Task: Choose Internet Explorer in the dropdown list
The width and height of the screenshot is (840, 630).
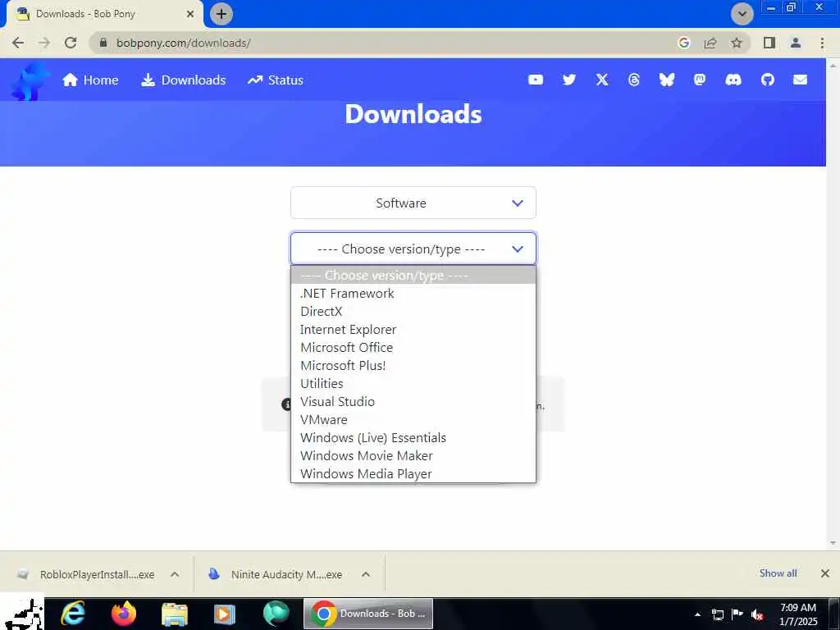Action: pyautogui.click(x=413, y=330)
